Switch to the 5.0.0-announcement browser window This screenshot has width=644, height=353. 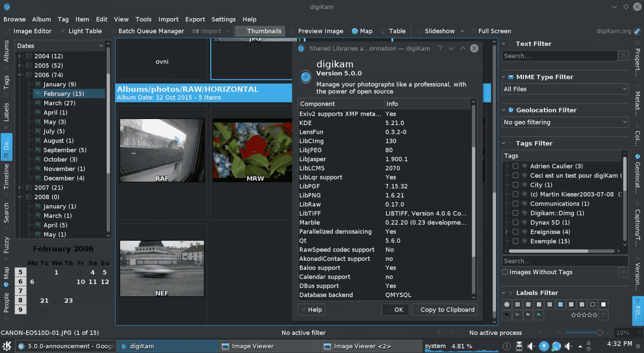(x=66, y=346)
